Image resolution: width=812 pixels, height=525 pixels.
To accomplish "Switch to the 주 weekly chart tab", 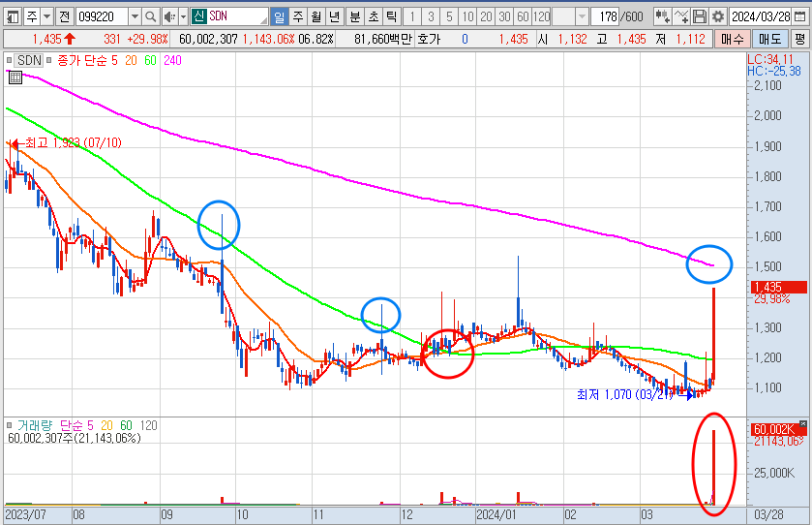I will (x=298, y=16).
